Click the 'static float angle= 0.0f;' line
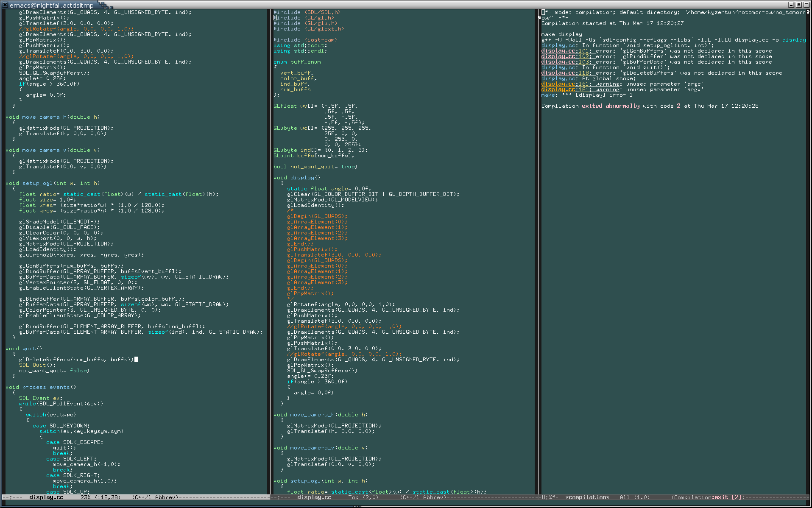The height and width of the screenshot is (508, 812). tap(329, 189)
